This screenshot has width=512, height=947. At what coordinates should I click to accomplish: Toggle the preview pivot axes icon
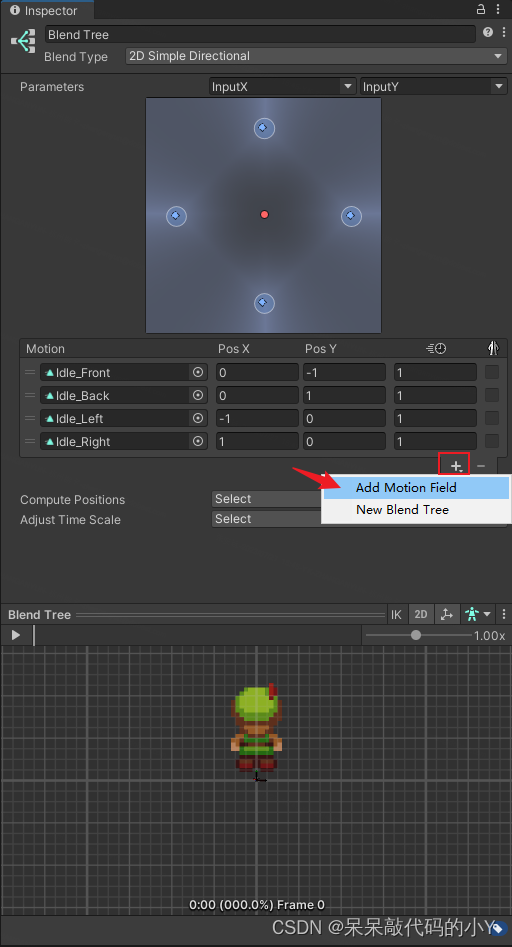pyautogui.click(x=446, y=614)
